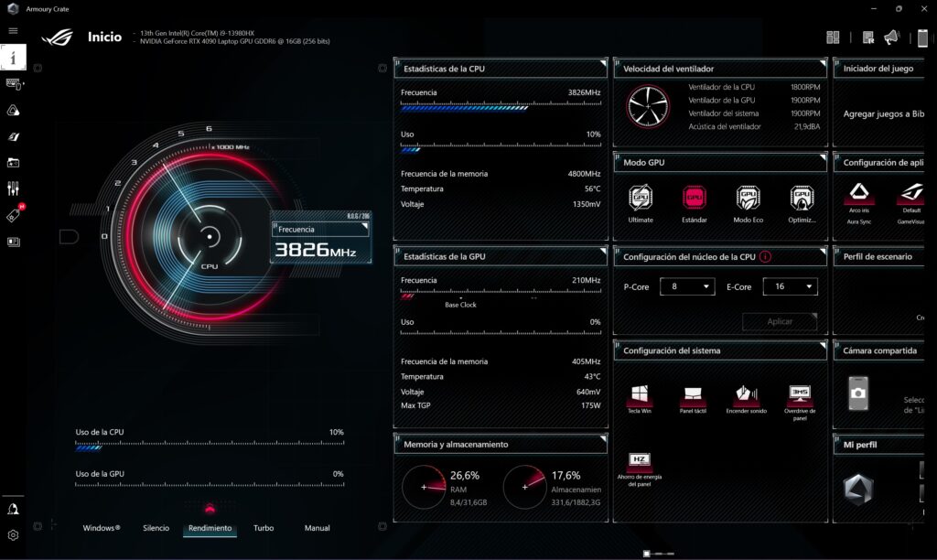Toggle the Overdrive de panel setting
937x560 pixels.
pos(799,394)
